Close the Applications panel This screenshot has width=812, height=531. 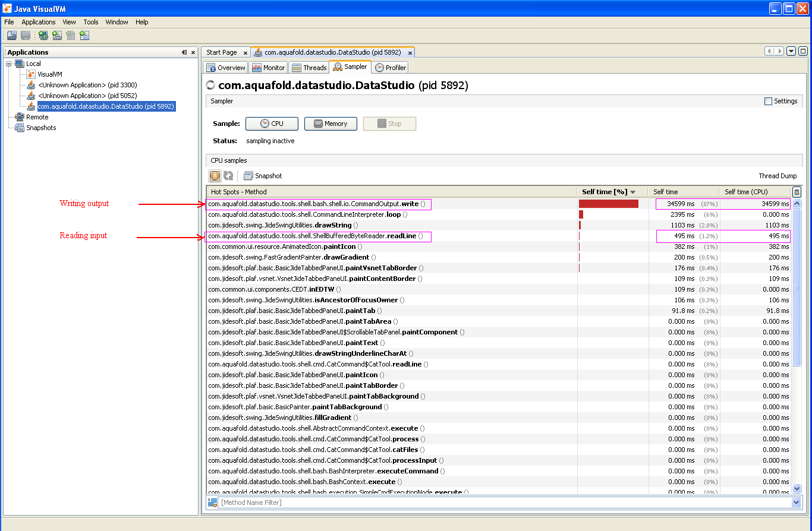click(193, 52)
